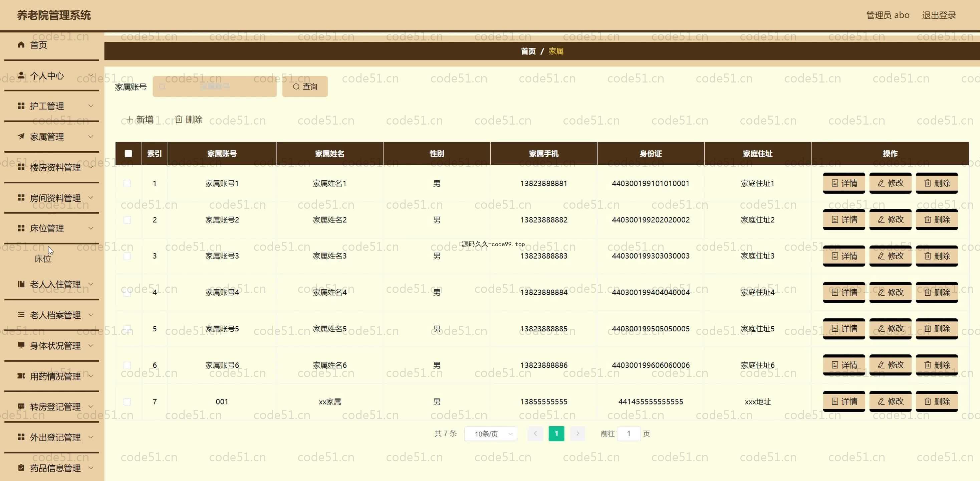Click the plus icon of 新增

click(x=130, y=119)
